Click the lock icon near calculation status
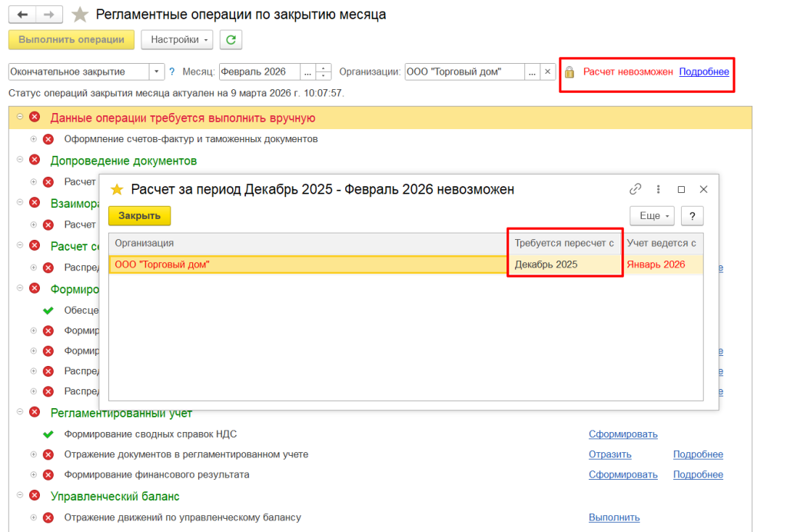Screen dimensions: 787x532 click(x=569, y=72)
